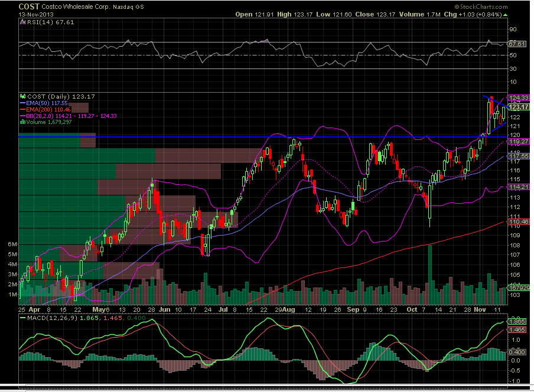
Task: Click the volume histogram icon in the legend
Action: click(x=22, y=122)
